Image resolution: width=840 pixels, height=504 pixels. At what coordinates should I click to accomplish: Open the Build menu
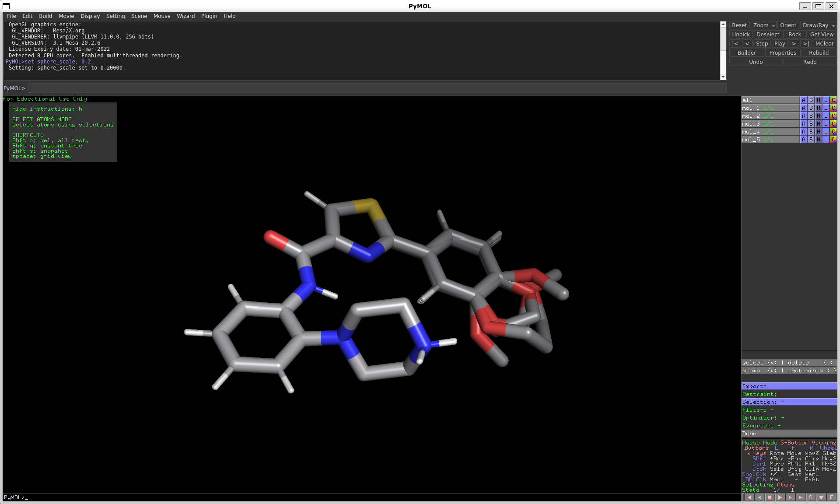click(45, 16)
